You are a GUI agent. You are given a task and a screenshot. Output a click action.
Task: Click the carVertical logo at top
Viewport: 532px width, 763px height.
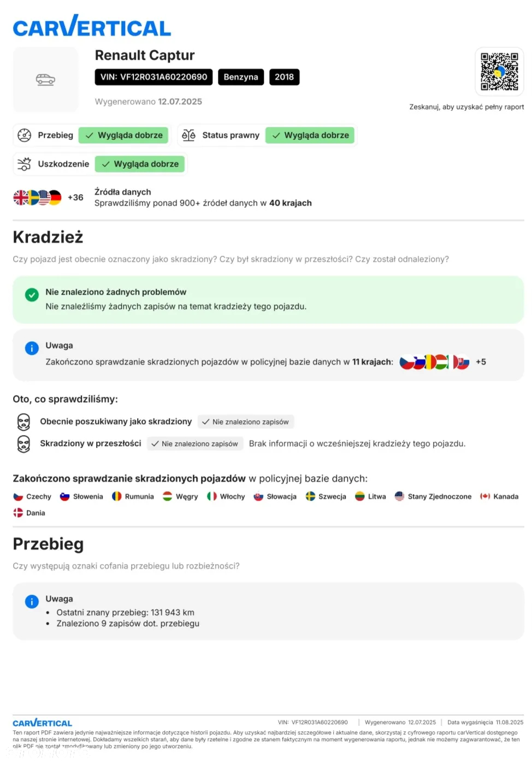click(x=92, y=26)
